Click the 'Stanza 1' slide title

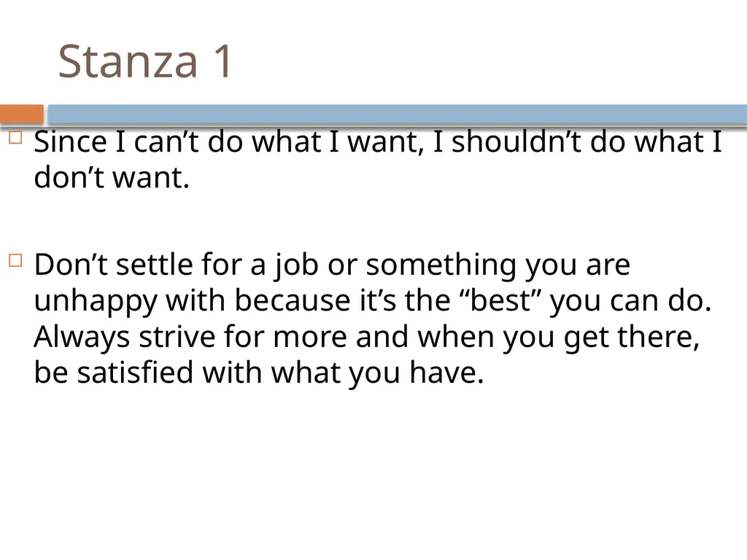coord(145,61)
